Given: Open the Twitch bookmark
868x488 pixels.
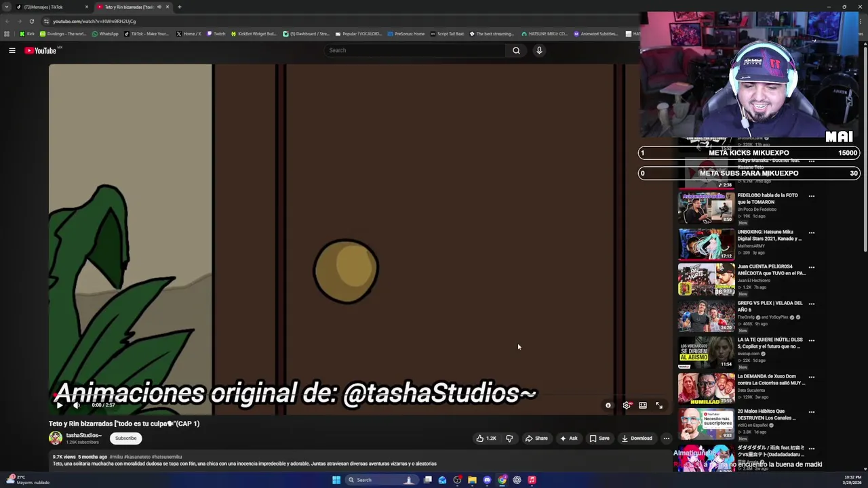Looking at the screenshot, I should (x=216, y=34).
